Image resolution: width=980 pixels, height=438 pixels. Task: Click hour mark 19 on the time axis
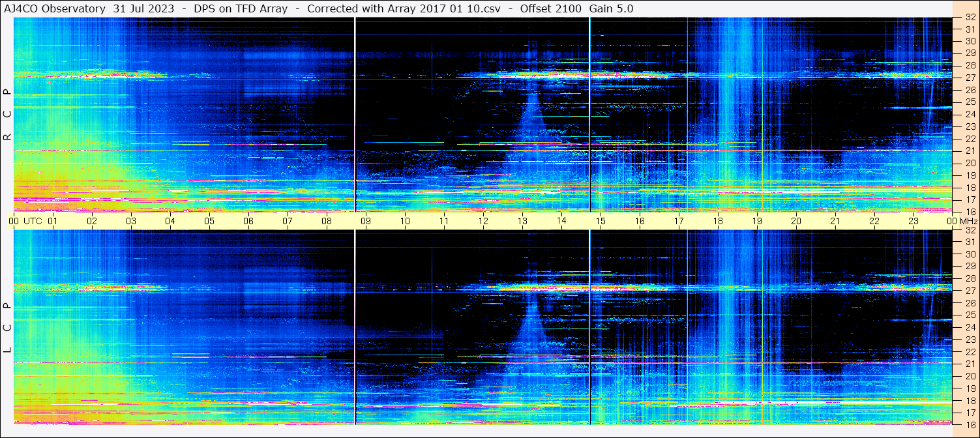pyautogui.click(x=757, y=221)
